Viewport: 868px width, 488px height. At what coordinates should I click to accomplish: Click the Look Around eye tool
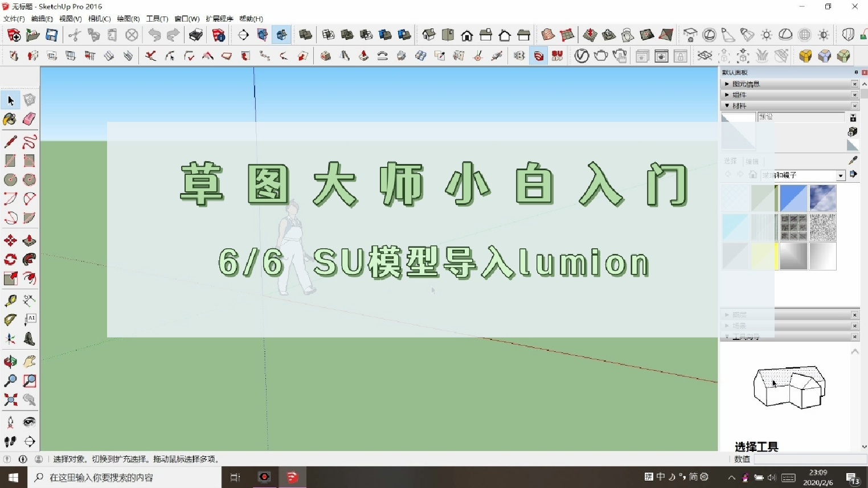pyautogui.click(x=29, y=422)
